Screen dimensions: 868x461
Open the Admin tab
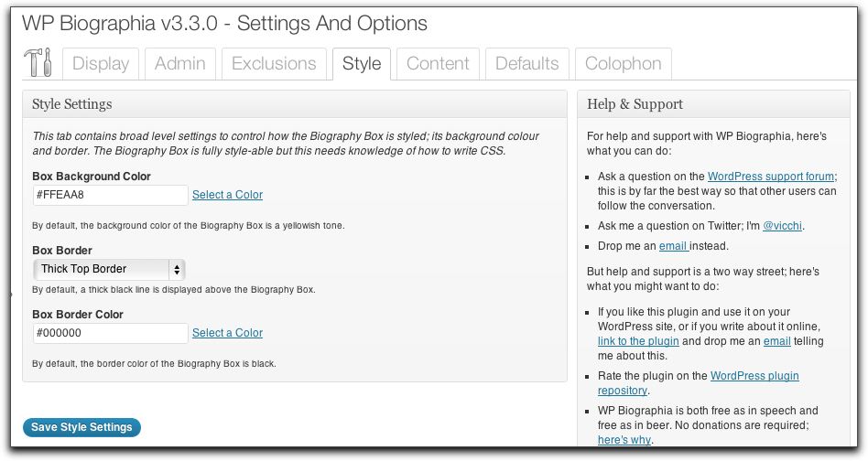(x=180, y=64)
